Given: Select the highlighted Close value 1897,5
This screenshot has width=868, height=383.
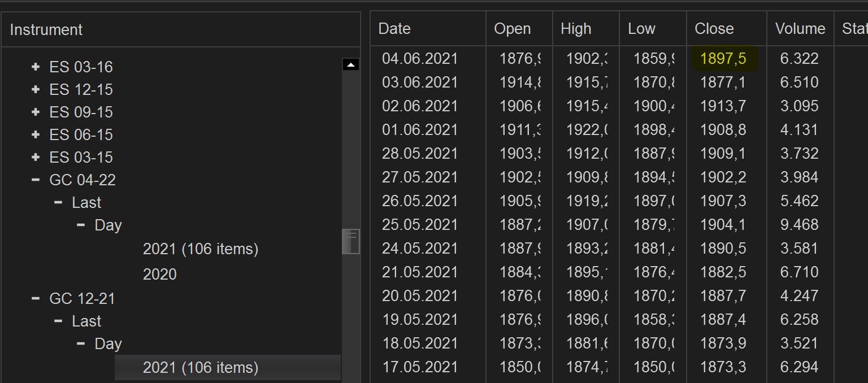Looking at the screenshot, I should [723, 59].
